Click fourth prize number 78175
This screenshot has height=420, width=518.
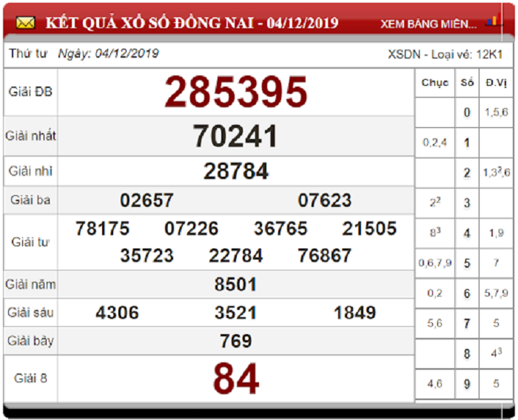[102, 228]
